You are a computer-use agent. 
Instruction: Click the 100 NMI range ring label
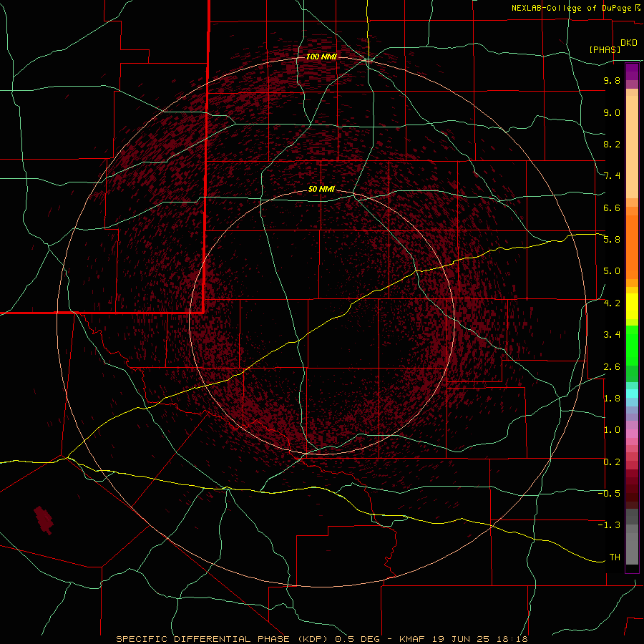coord(321,57)
